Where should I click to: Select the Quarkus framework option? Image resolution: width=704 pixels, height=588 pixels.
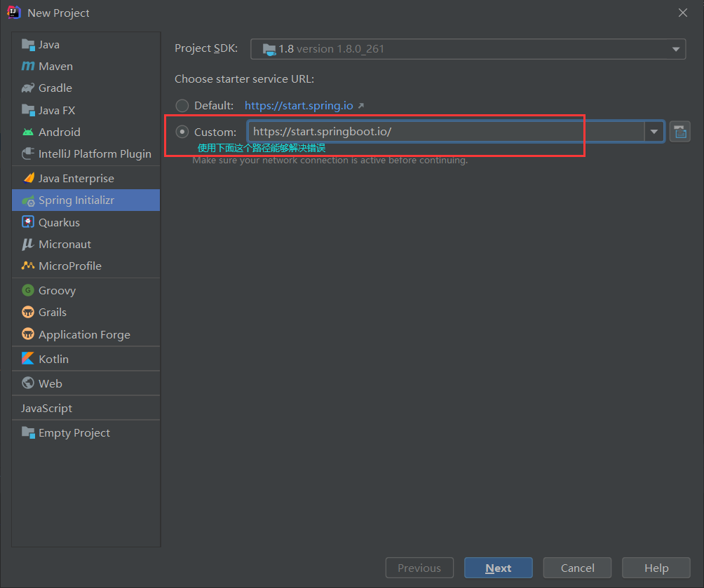[x=59, y=221]
